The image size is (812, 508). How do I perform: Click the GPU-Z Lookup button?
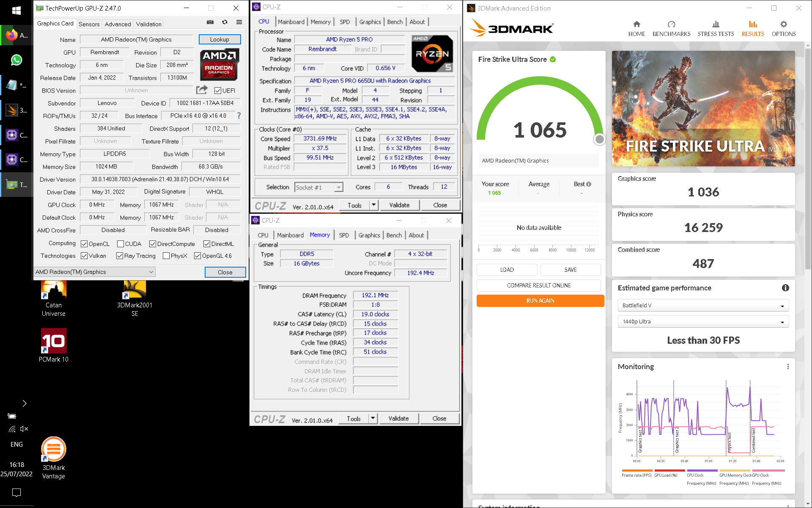pyautogui.click(x=219, y=39)
